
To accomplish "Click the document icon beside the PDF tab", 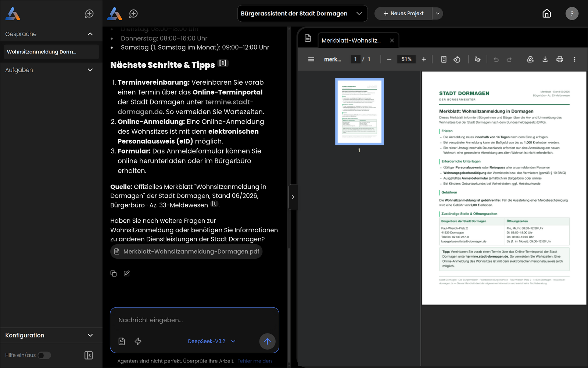I will tap(308, 38).
